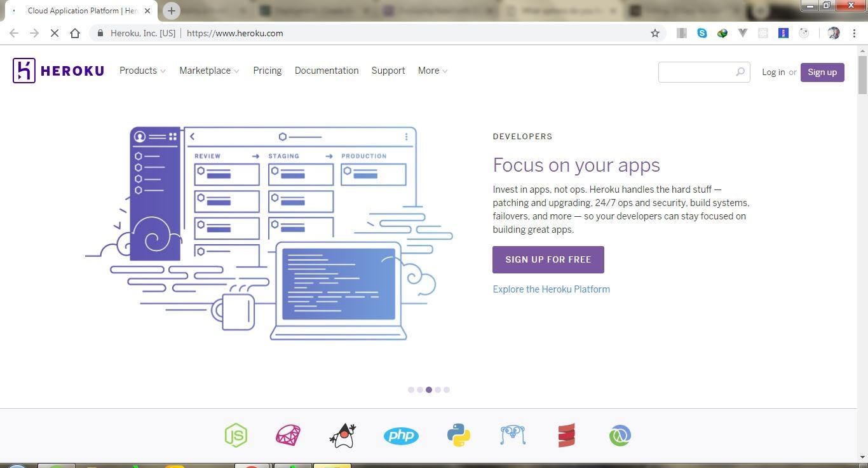Click the pipeline illustration image

tap(269, 233)
